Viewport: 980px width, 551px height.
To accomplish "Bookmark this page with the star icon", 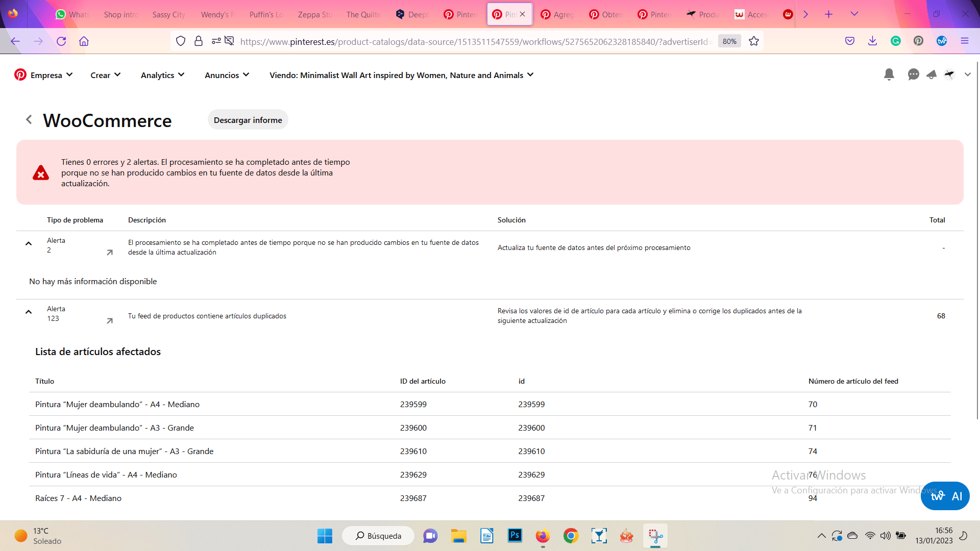I will click(754, 41).
